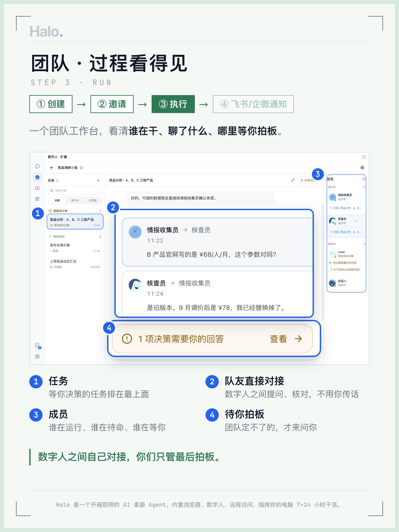399x532 pixels.
Task: Click 情报收集员 avatar in members panel
Action: click(x=332, y=197)
